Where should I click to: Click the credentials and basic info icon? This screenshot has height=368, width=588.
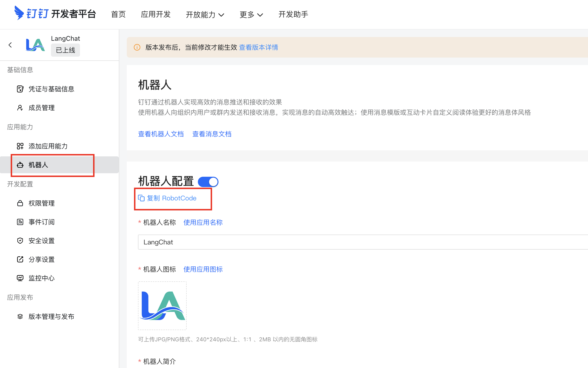[x=20, y=89]
